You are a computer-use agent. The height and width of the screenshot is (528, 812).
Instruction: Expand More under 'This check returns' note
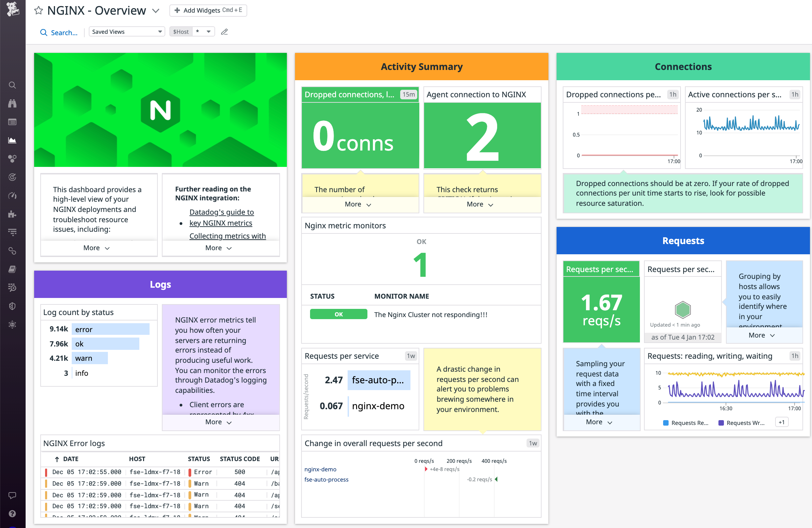click(480, 204)
